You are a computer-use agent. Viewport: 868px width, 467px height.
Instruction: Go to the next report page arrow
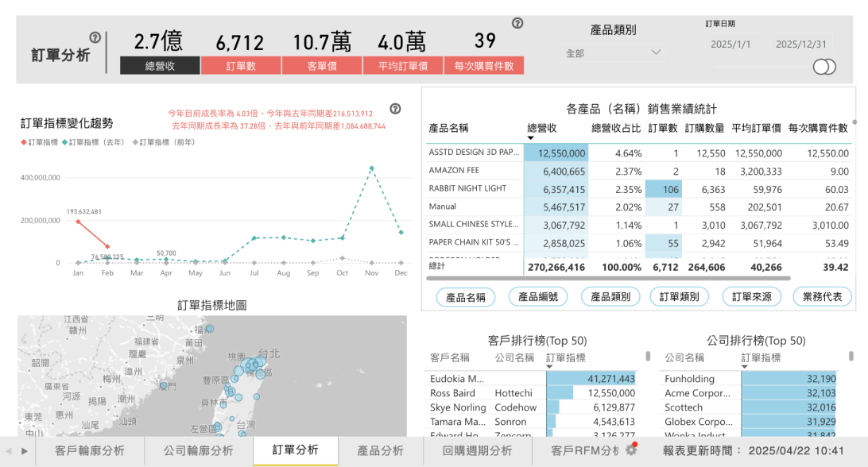tap(25, 451)
